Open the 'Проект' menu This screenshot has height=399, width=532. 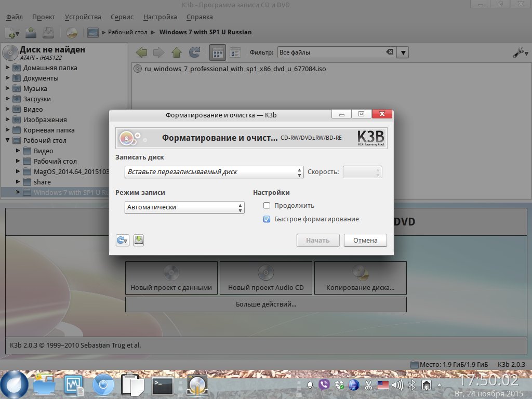click(x=44, y=17)
